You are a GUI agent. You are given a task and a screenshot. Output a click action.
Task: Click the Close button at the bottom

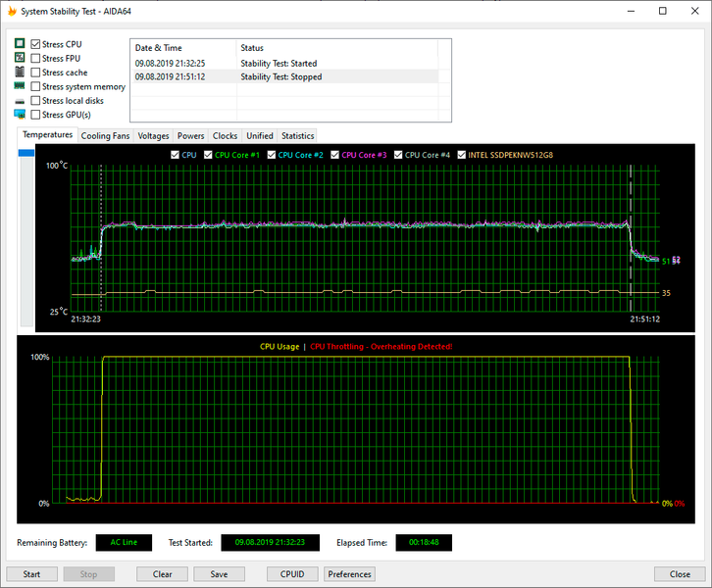coord(680,574)
